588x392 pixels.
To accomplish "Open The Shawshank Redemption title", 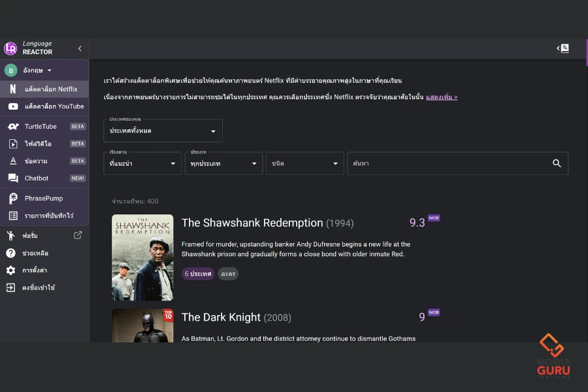I will point(252,223).
